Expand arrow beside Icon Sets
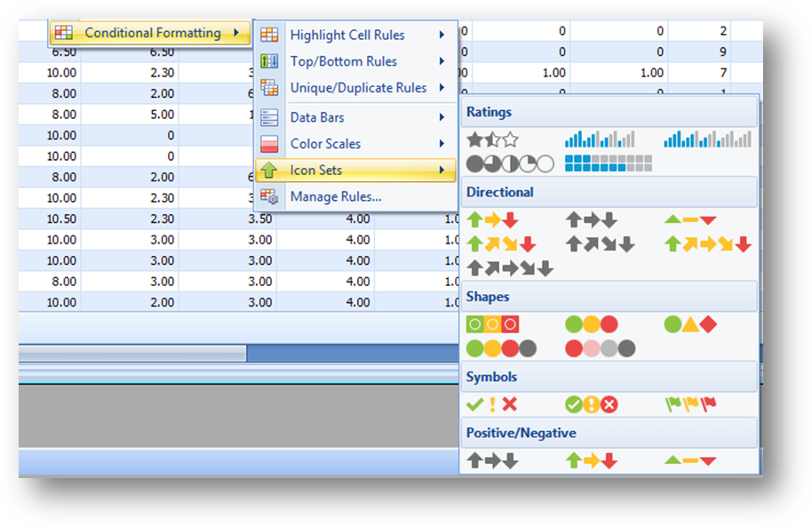The height and width of the screenshot is (527, 812). click(x=442, y=170)
